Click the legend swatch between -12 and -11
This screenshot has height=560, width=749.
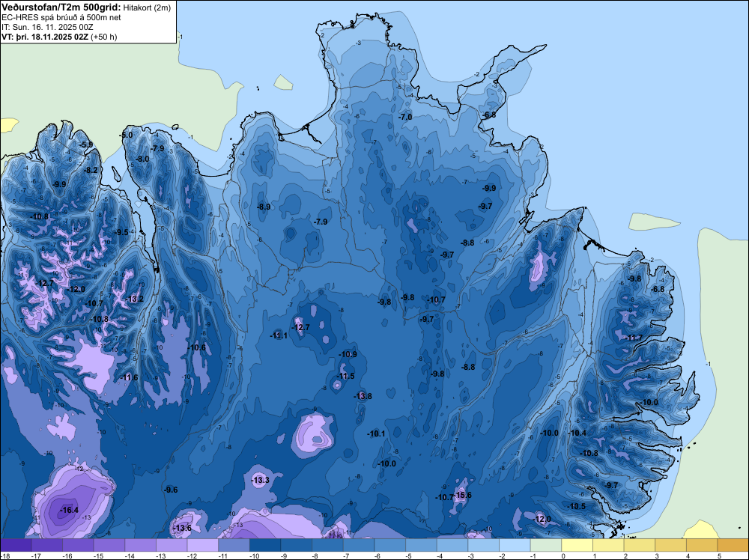click(x=202, y=545)
